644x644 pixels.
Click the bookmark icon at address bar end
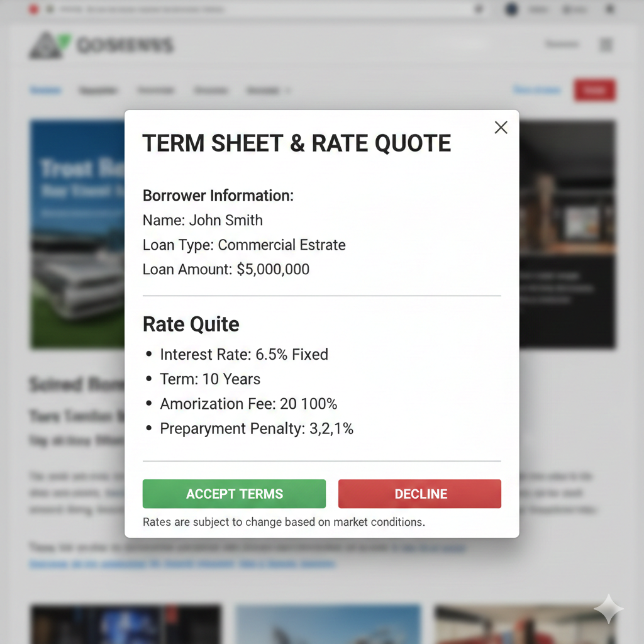479,9
